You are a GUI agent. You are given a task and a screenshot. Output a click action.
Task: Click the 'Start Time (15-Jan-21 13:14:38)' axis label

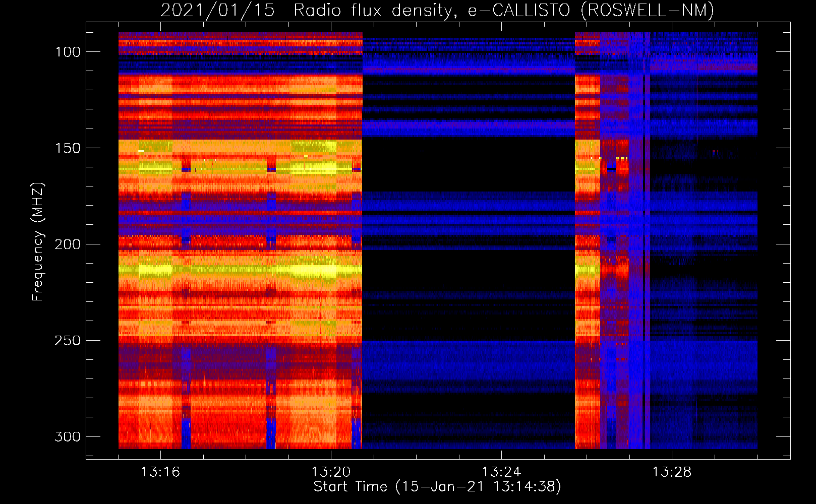pyautogui.click(x=437, y=487)
